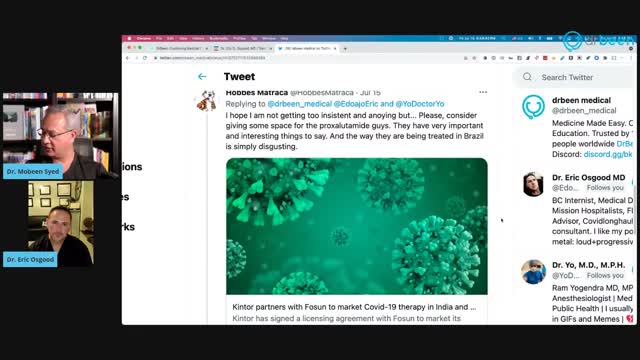Click the Search Twitter magnifier icon
Viewport: 640px width, 360px height.
[x=527, y=77]
